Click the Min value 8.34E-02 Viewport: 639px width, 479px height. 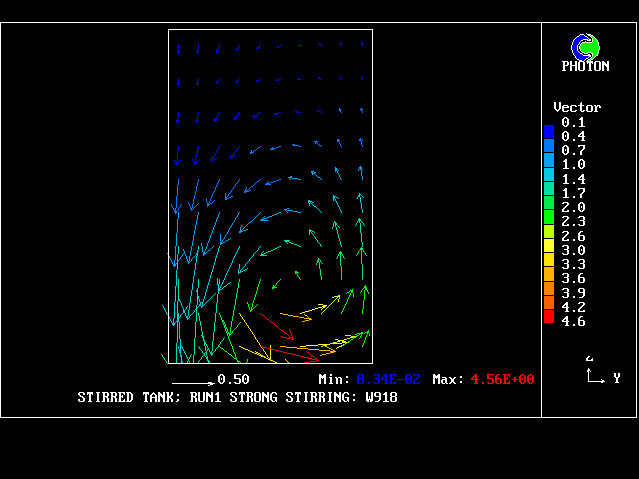pos(388,380)
